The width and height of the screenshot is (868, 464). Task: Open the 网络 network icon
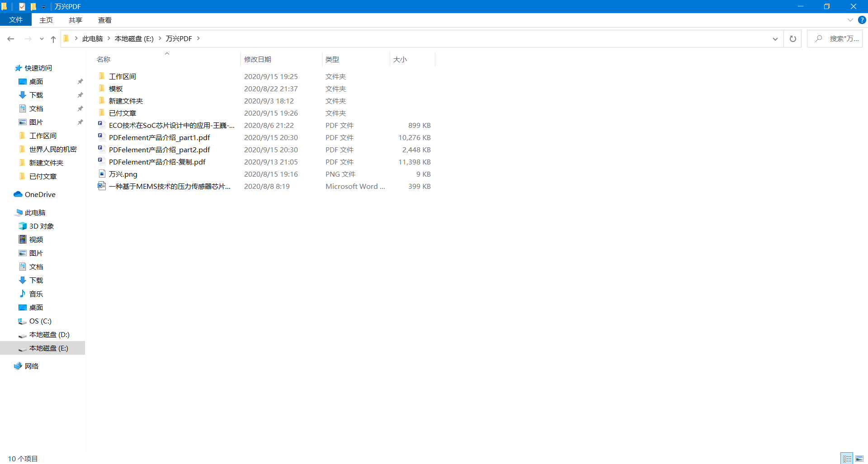pos(18,366)
